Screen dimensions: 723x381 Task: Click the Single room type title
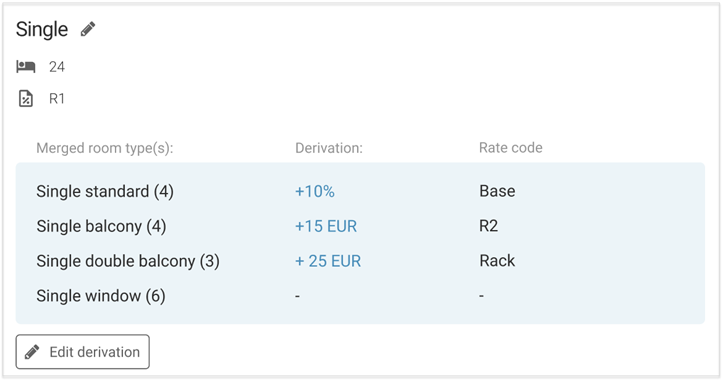point(42,30)
